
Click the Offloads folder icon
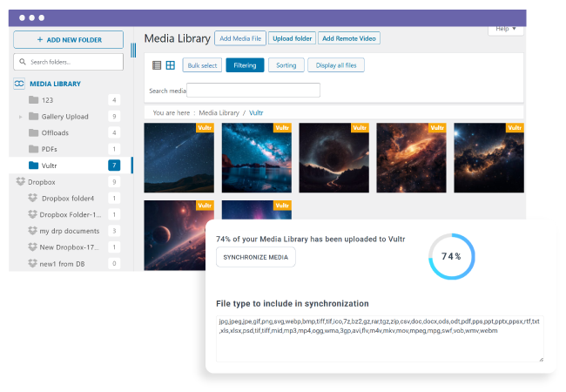point(33,132)
